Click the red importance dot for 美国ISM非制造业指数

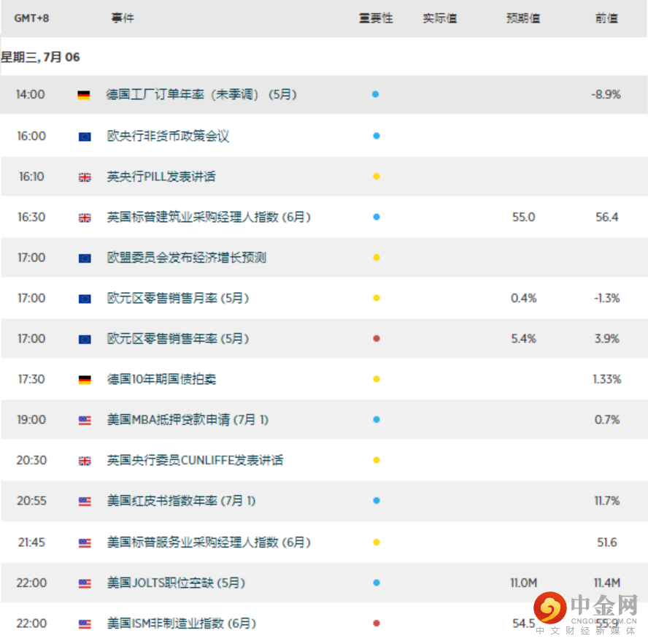pos(377,624)
